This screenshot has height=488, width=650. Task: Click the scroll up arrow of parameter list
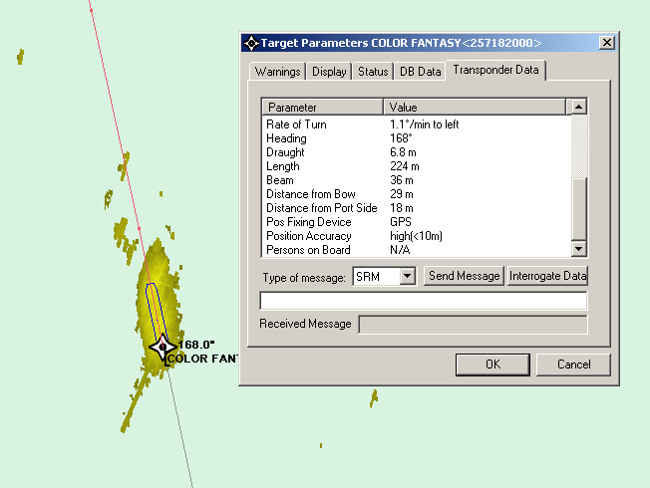(x=578, y=107)
